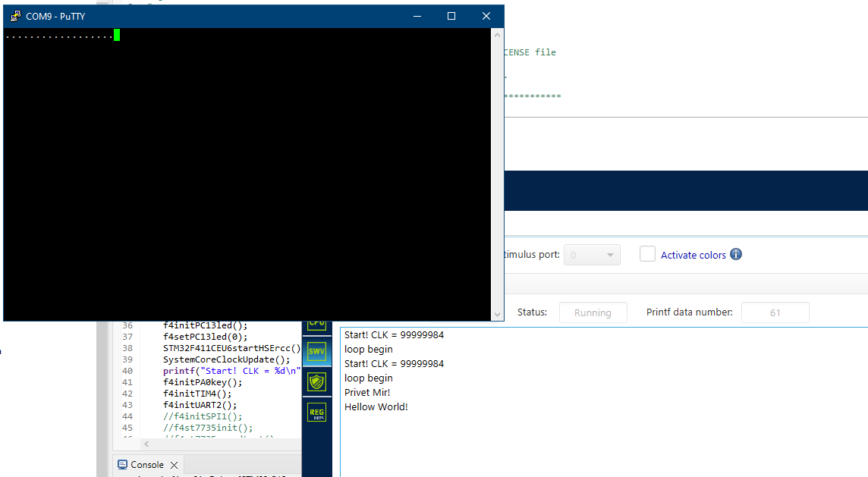Expand the Stimulus port dropdown
This screenshot has width=868, height=477.
(x=610, y=255)
